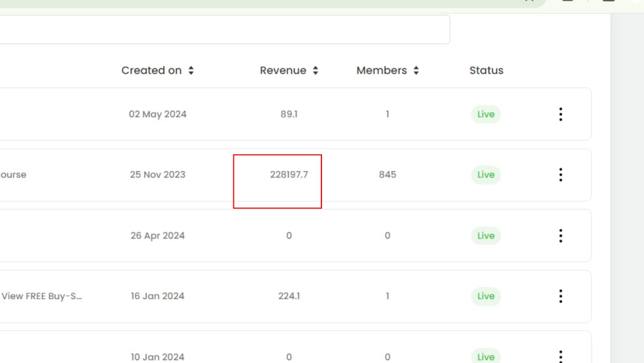Show three-dot menu for 10 Jan 2024 row

pos(560,356)
